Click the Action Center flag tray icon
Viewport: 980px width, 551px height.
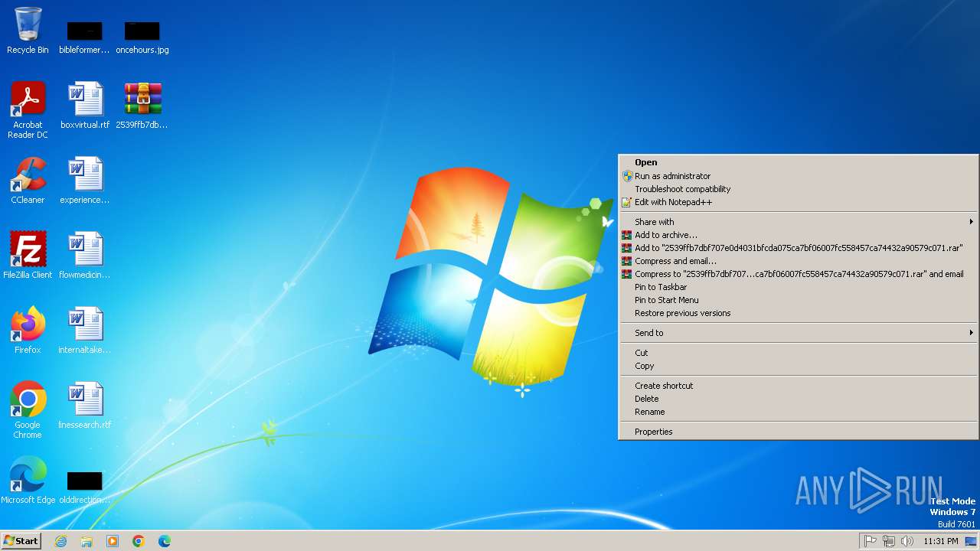click(871, 541)
